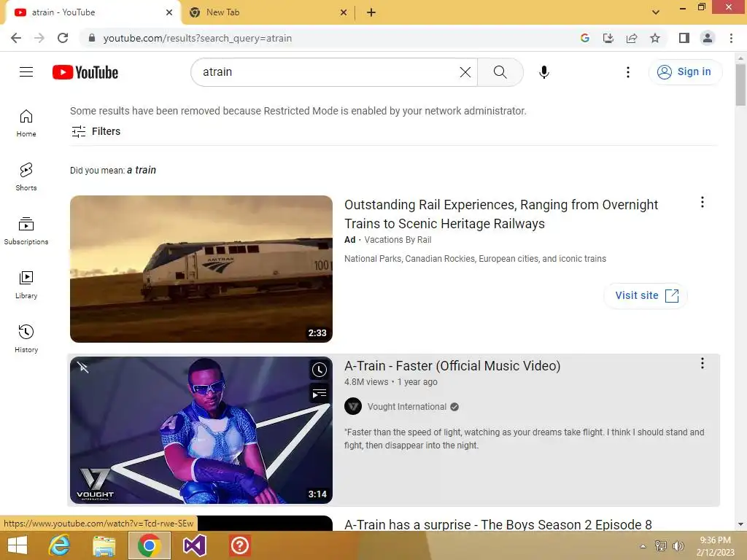Click the YouTube logo
747x560 pixels.
[85, 72]
